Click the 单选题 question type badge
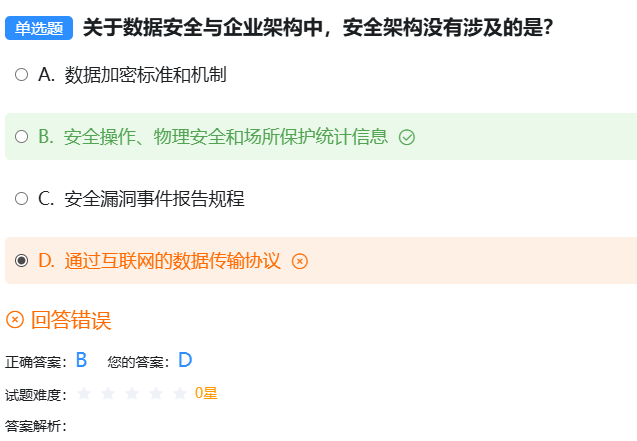The height and width of the screenshot is (441, 637). (39, 28)
